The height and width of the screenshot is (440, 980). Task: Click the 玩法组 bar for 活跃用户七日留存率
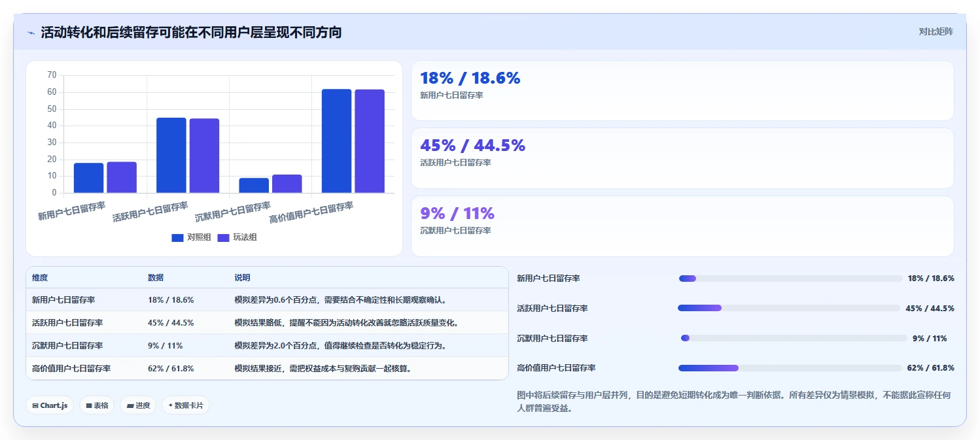(204, 156)
